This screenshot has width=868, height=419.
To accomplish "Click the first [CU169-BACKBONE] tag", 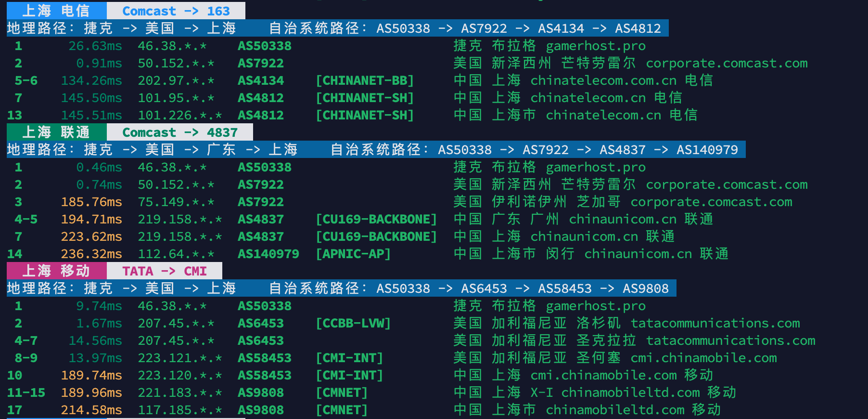I will (x=376, y=219).
